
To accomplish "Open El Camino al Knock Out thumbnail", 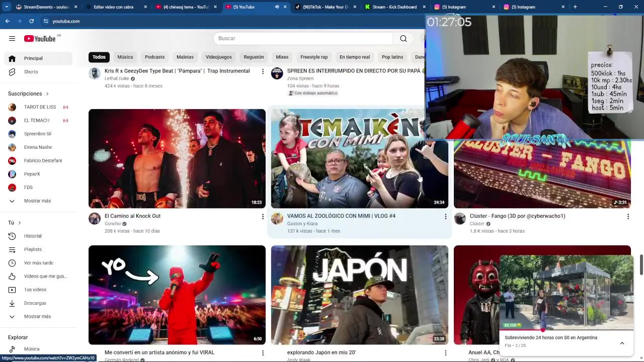I will tap(177, 158).
